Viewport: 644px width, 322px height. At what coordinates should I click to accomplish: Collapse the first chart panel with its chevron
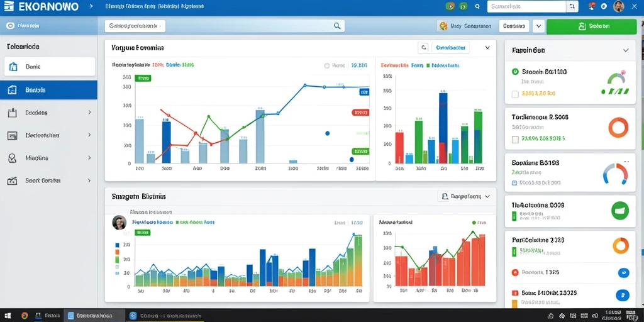487,48
